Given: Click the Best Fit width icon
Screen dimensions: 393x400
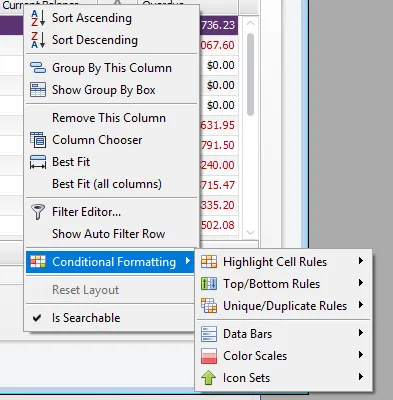Looking at the screenshot, I should tap(38, 162).
